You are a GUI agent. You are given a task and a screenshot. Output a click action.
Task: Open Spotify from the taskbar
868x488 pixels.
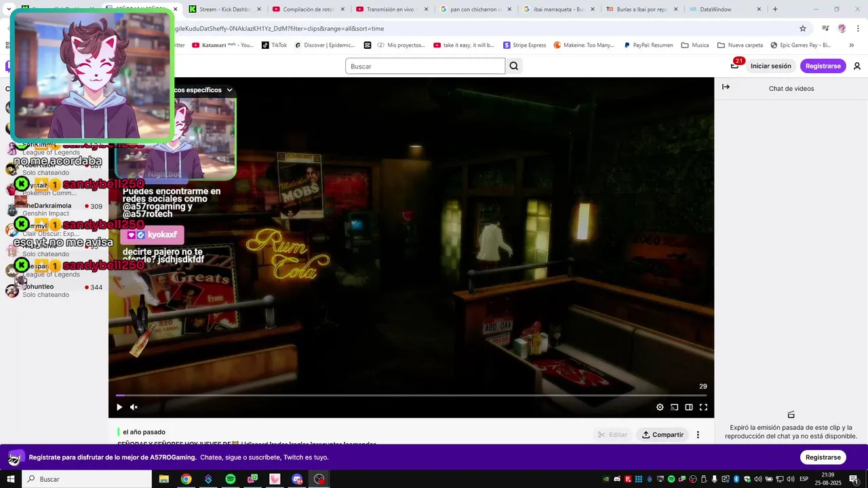pos(231,479)
